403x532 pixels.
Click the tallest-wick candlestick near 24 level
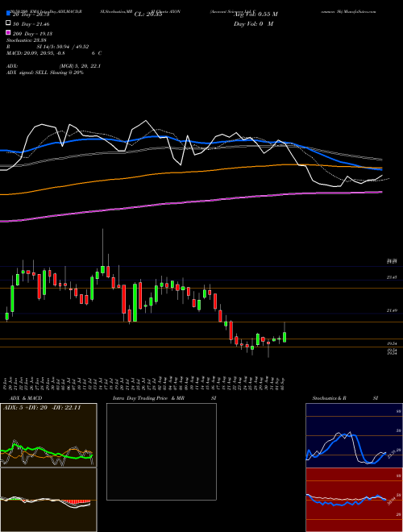102,268
